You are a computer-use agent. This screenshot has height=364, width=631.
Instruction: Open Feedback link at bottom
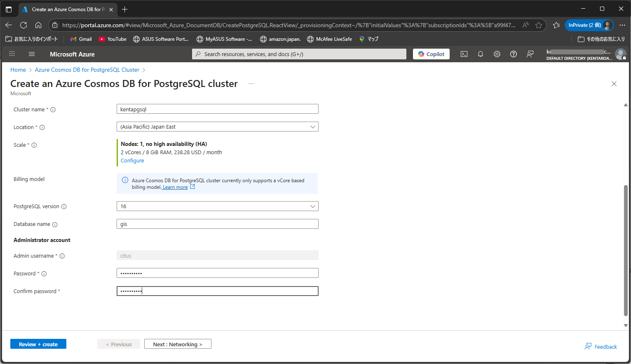point(601,347)
